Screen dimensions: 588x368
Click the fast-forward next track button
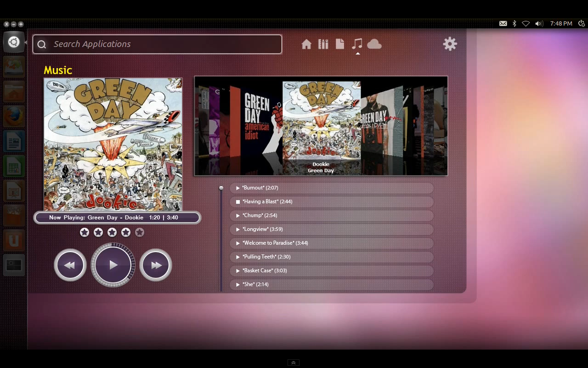pyautogui.click(x=156, y=265)
